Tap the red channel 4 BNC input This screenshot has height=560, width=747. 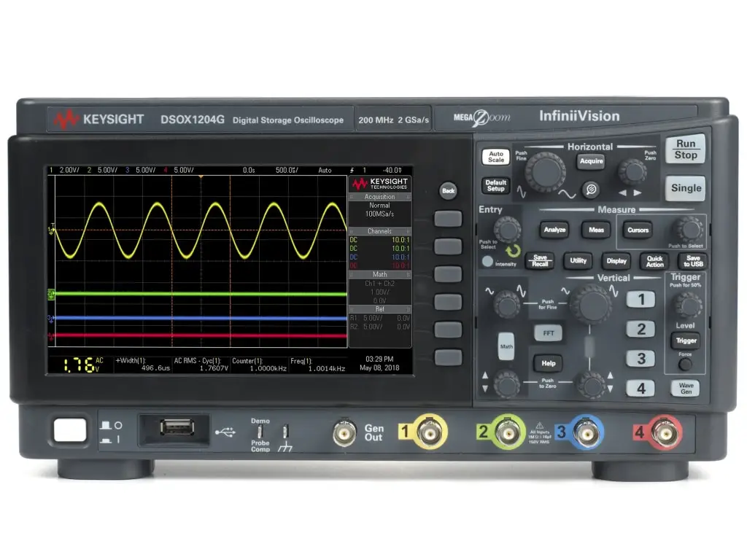point(665,432)
